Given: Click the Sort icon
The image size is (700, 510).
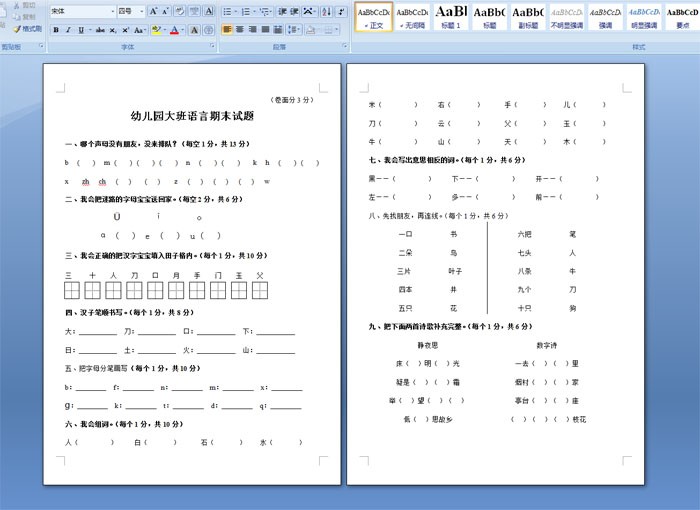Looking at the screenshot, I should click(327, 11).
